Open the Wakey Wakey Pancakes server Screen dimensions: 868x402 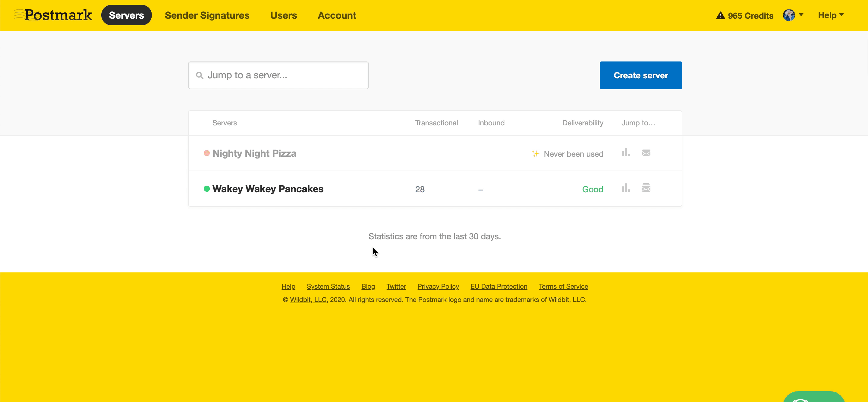pos(268,189)
